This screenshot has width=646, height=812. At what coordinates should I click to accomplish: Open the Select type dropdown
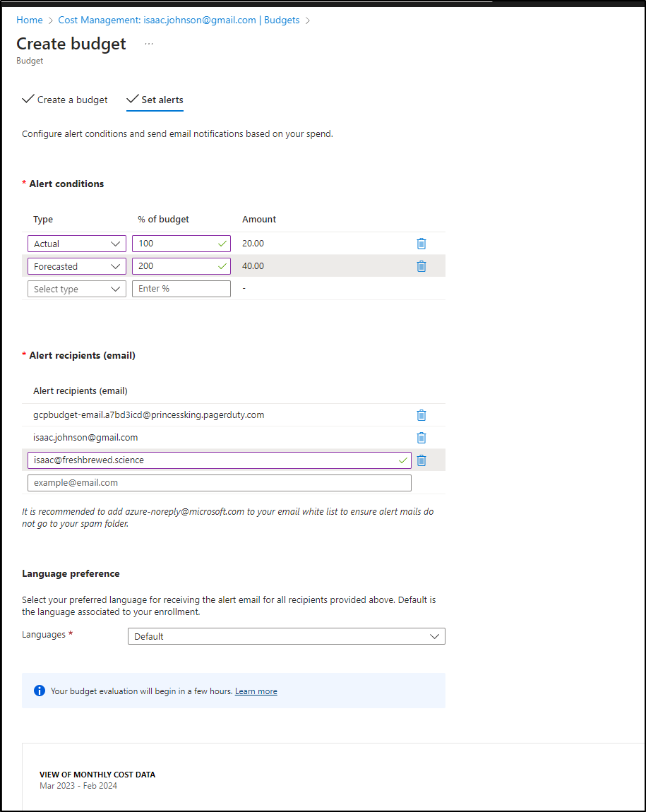pos(77,289)
